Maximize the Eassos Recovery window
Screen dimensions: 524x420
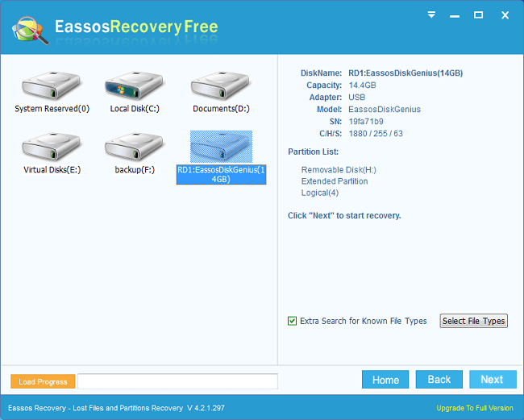click(478, 15)
